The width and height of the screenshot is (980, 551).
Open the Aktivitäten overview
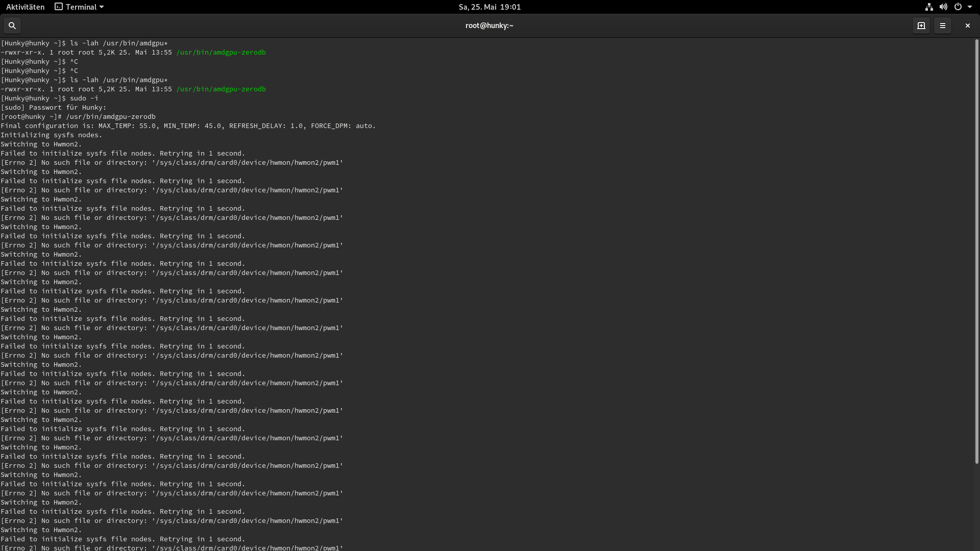coord(25,7)
